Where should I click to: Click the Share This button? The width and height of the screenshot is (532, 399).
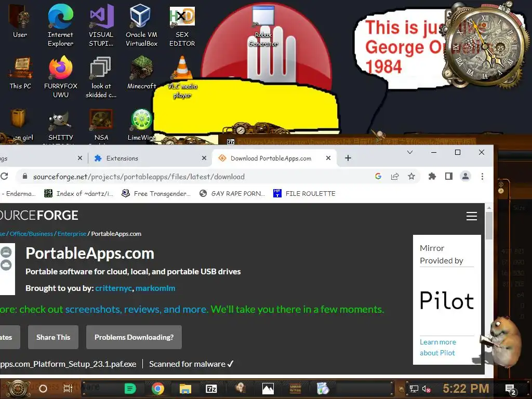[54, 337]
